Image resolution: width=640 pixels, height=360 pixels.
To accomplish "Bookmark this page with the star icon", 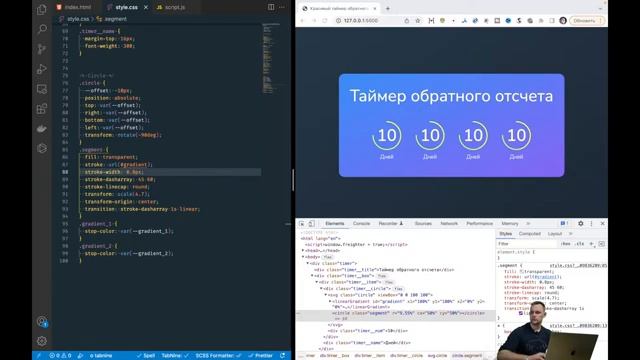I will 418,20.
